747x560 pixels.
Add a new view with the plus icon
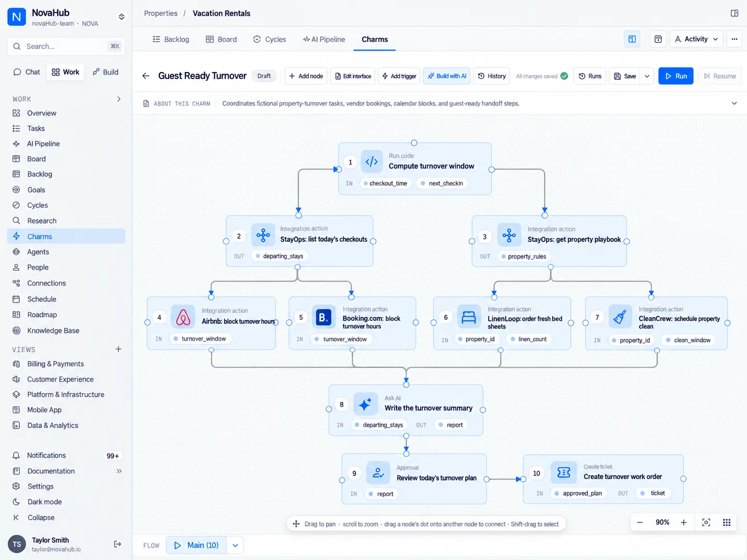pos(118,349)
